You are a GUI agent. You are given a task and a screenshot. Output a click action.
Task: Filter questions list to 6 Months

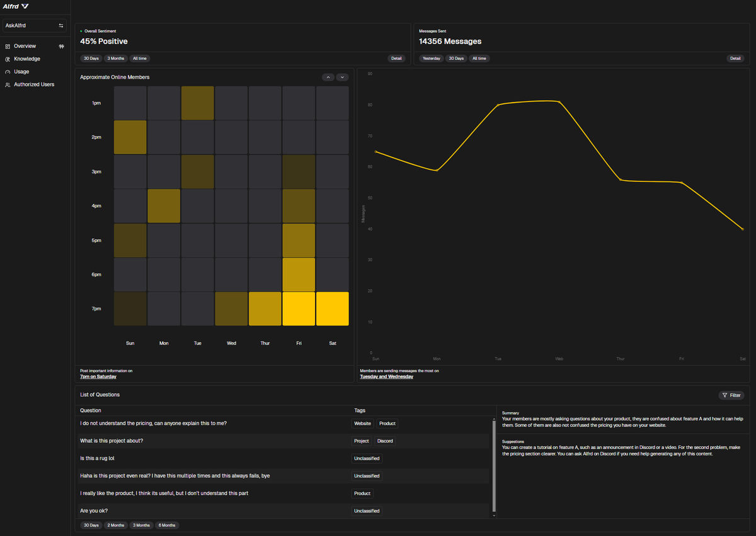click(x=167, y=525)
